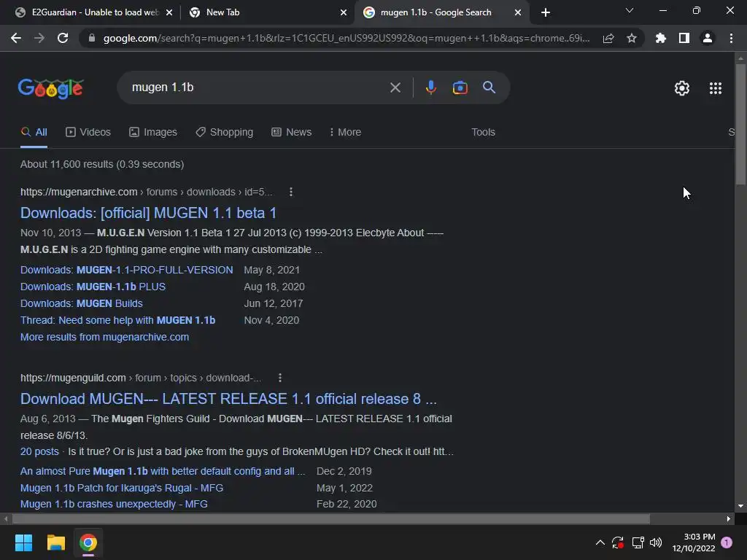Image resolution: width=747 pixels, height=560 pixels.
Task: Switch to Shopping results
Action: click(225, 133)
